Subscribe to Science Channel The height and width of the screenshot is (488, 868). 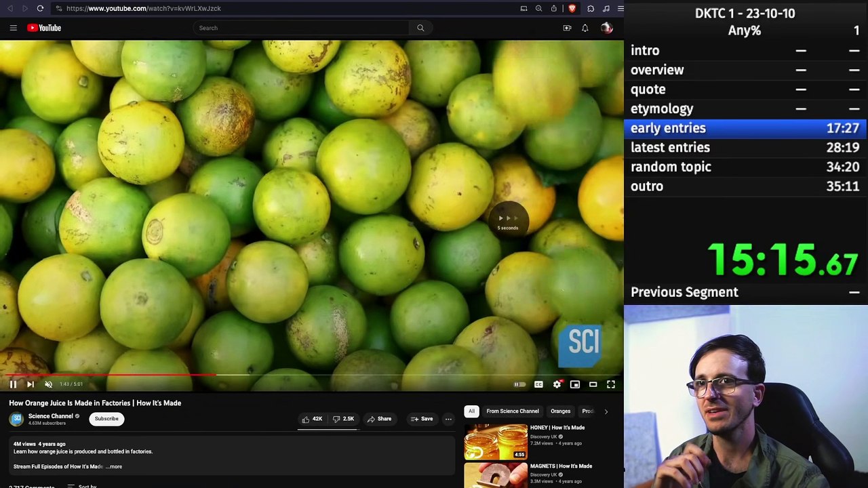pyautogui.click(x=106, y=419)
